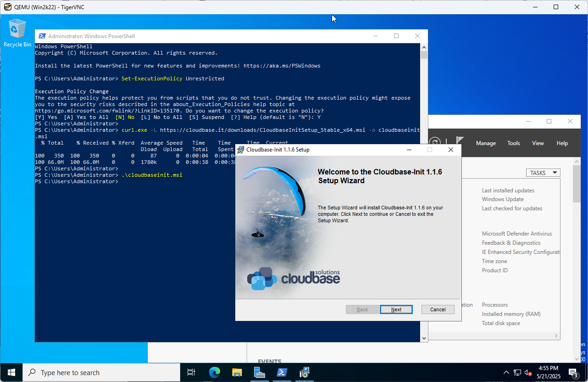Switch to Server Manager taskbar icon
The width and height of the screenshot is (588, 382).
pos(259,372)
